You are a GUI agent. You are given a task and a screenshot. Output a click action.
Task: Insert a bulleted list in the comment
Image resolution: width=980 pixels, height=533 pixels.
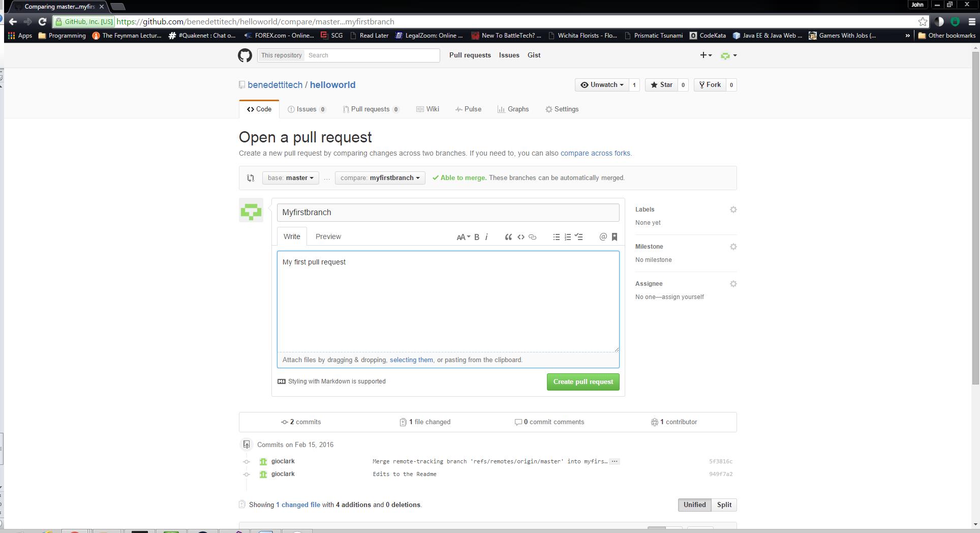(557, 237)
